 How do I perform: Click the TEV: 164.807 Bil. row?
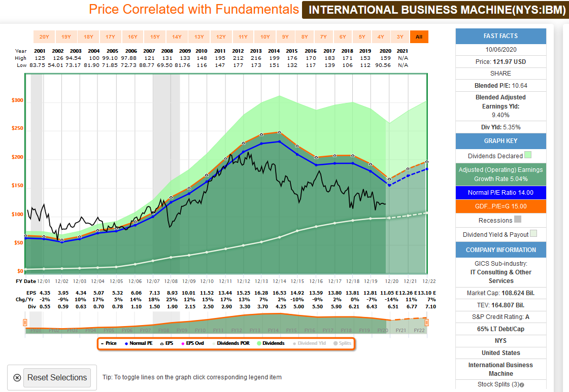501,305
